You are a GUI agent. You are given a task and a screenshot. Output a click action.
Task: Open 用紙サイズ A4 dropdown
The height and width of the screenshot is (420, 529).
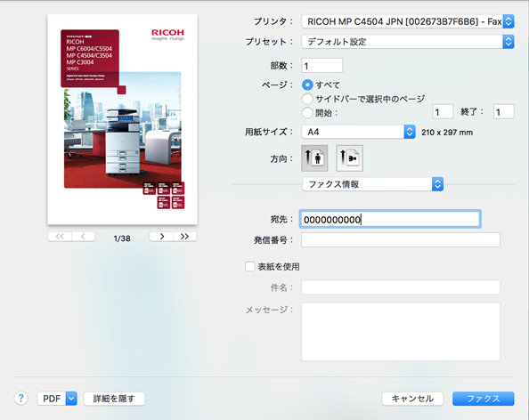[x=358, y=132]
